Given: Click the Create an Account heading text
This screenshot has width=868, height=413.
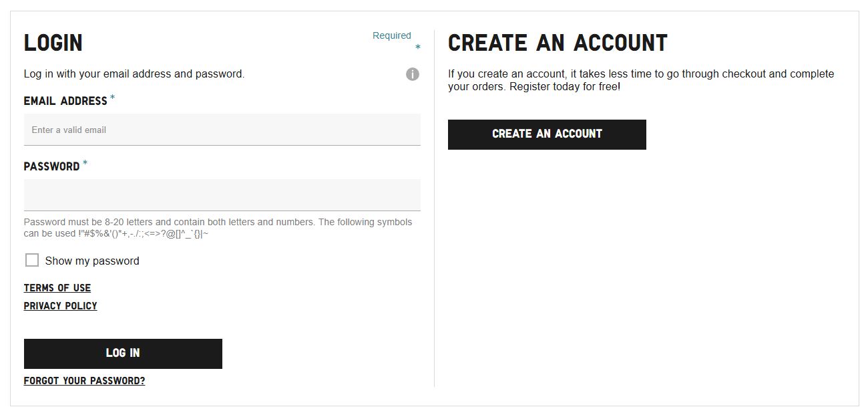Looking at the screenshot, I should click(x=558, y=43).
